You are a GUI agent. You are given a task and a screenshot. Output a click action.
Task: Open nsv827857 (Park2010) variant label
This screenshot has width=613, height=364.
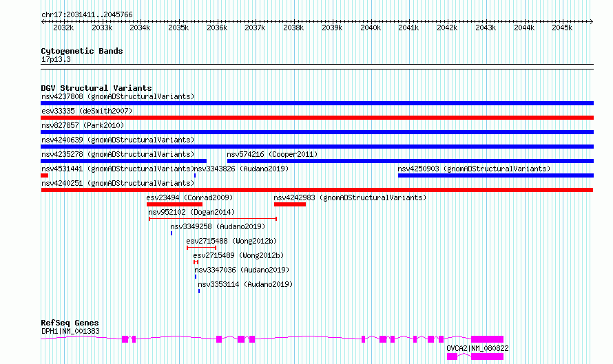pos(83,125)
